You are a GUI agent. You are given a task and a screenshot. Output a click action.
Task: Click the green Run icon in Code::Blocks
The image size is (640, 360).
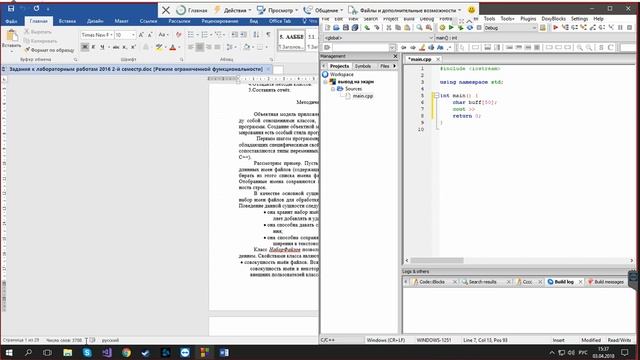(x=451, y=28)
